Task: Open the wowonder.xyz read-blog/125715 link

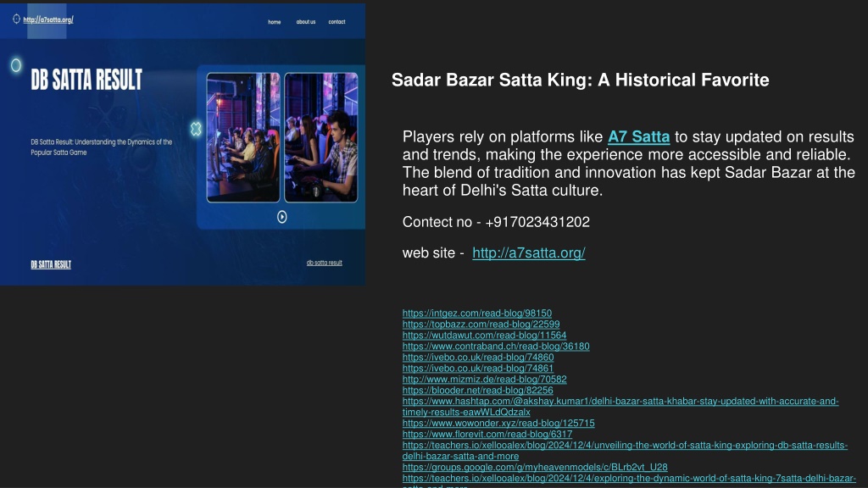Action: [498, 424]
